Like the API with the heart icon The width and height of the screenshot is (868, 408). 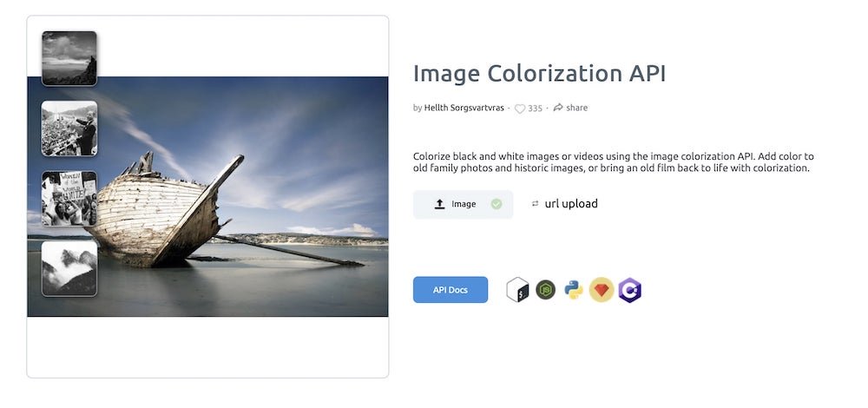click(520, 109)
